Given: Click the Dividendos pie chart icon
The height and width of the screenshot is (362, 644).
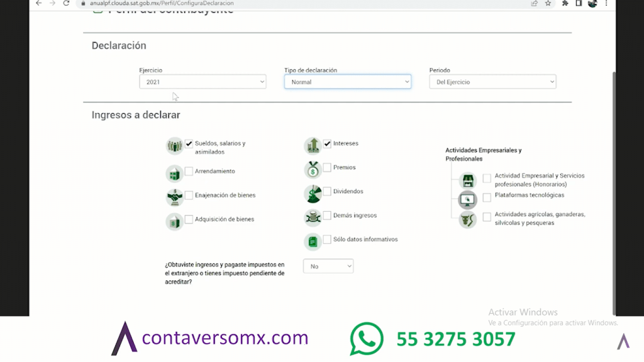Looking at the screenshot, I should click(x=313, y=194).
